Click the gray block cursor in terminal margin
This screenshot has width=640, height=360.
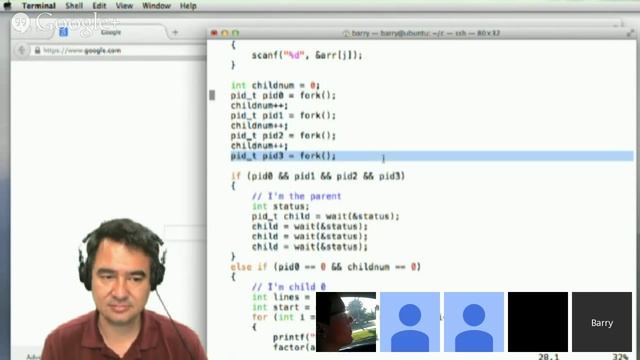click(212, 96)
